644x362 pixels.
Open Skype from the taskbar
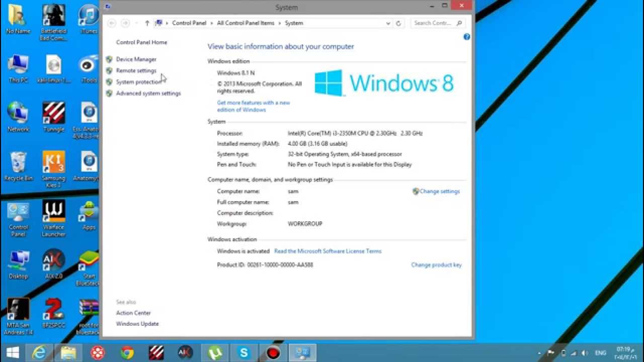tap(244, 352)
